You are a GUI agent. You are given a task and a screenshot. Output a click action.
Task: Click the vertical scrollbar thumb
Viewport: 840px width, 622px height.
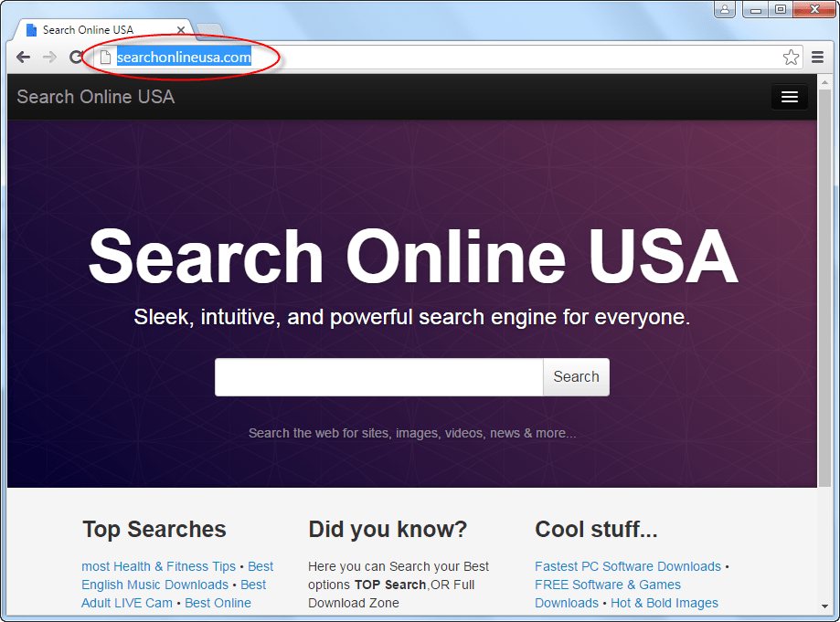(824, 289)
